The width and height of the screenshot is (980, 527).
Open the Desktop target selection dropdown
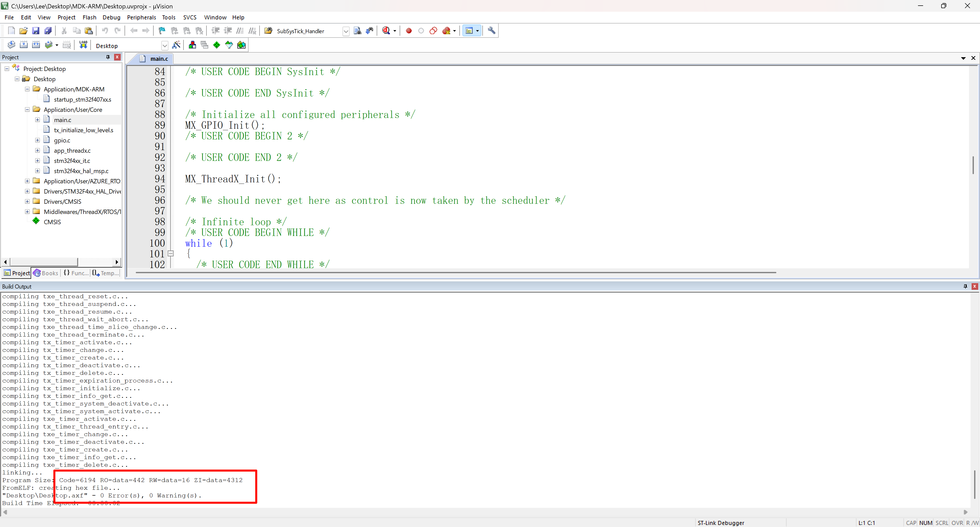(165, 45)
